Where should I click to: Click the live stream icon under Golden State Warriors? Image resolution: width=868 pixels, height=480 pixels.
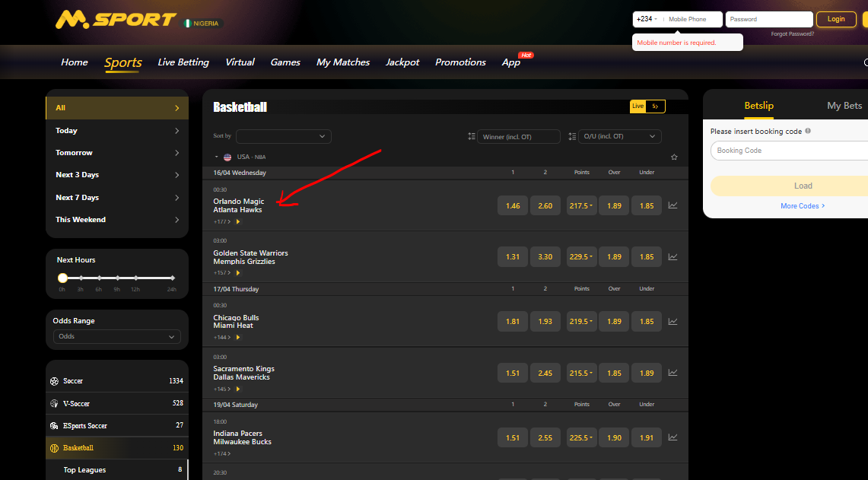238,272
